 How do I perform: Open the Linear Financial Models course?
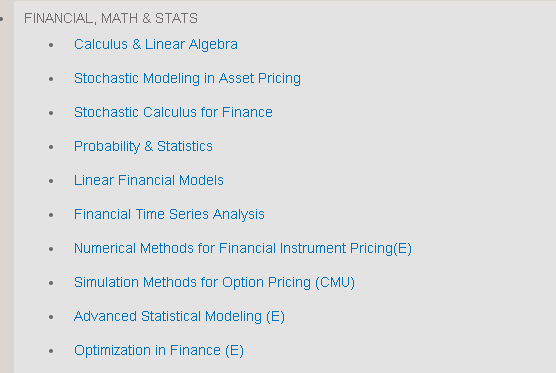tap(149, 180)
